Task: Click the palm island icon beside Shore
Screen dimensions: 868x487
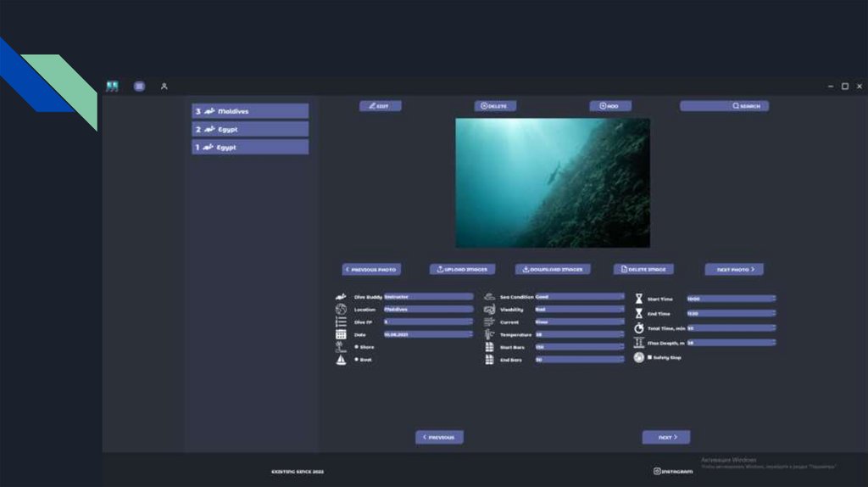Action: coord(341,347)
